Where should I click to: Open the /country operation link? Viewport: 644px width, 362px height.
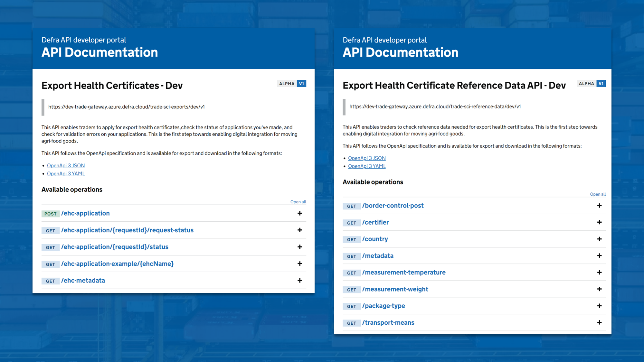pos(375,239)
